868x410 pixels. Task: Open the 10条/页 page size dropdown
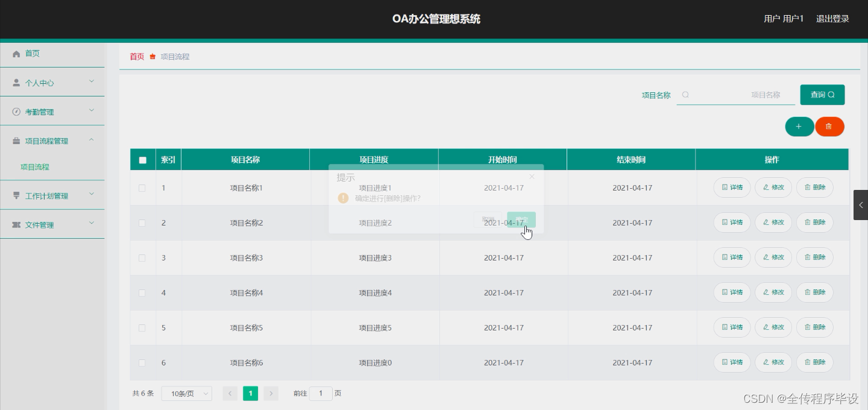point(186,393)
